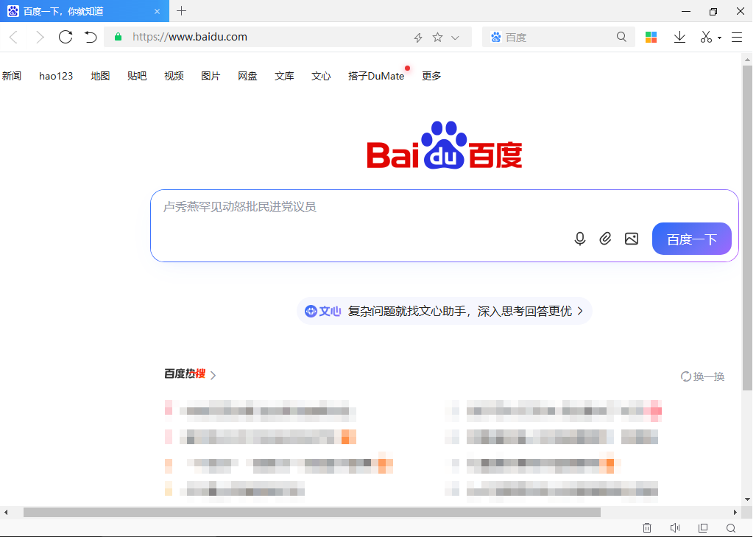The width and height of the screenshot is (756, 537).
Task: Expand 百度热搜 with its arrow
Action: [x=213, y=375]
